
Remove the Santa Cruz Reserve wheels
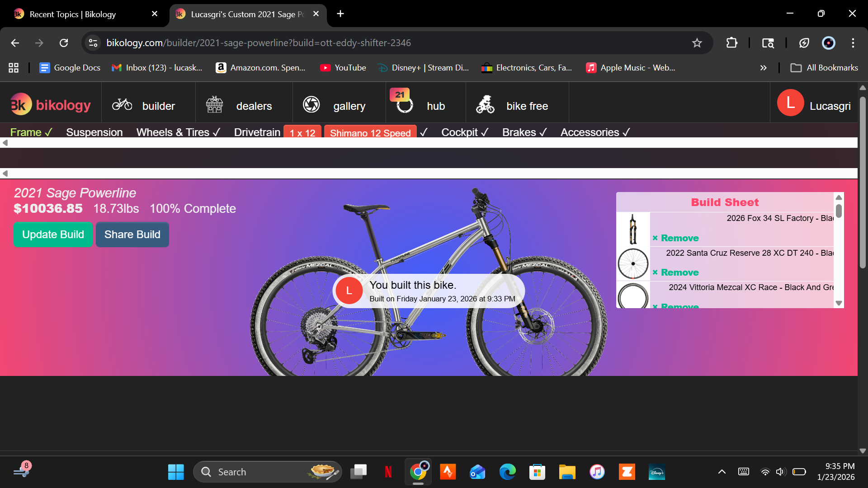click(x=675, y=272)
